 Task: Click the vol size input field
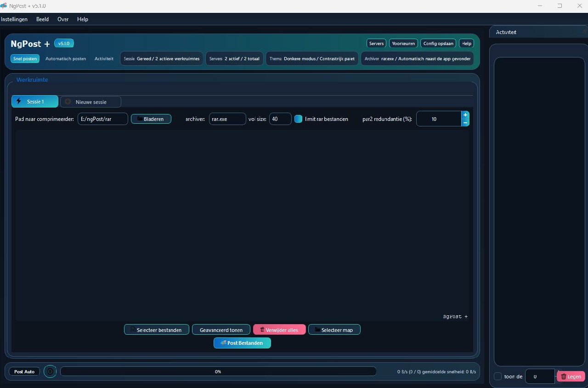280,119
